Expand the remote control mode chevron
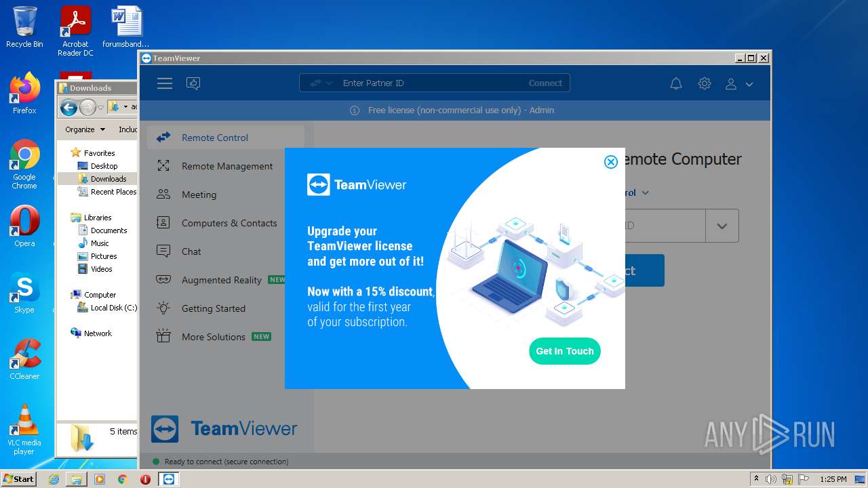This screenshot has width=868, height=488. point(645,192)
